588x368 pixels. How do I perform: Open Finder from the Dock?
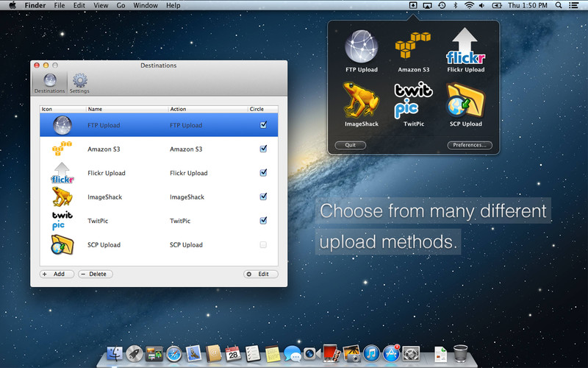point(115,354)
